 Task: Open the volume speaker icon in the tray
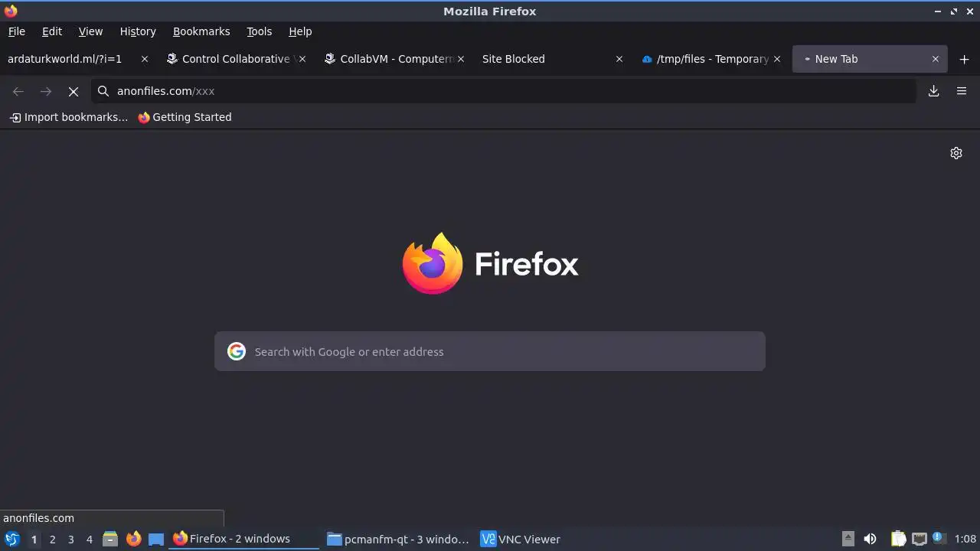click(x=870, y=539)
